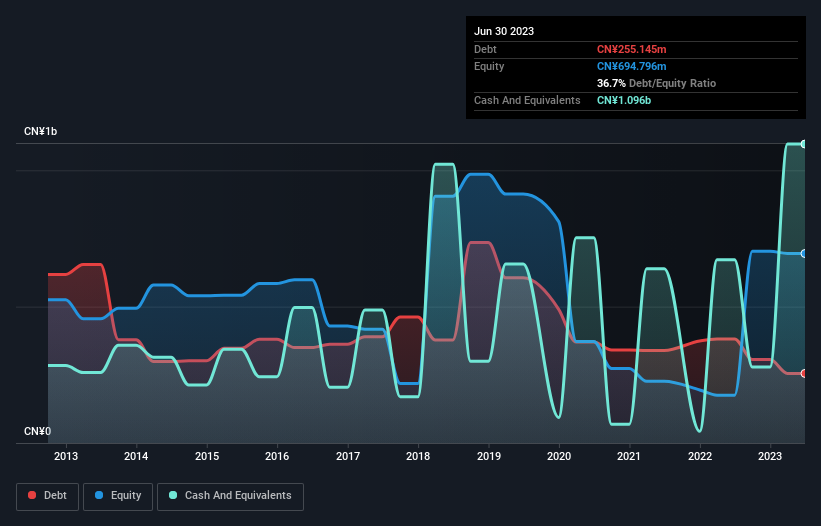Viewport: 821px width, 526px height.
Task: Click the 2015 x-axis label
Action: coord(207,456)
